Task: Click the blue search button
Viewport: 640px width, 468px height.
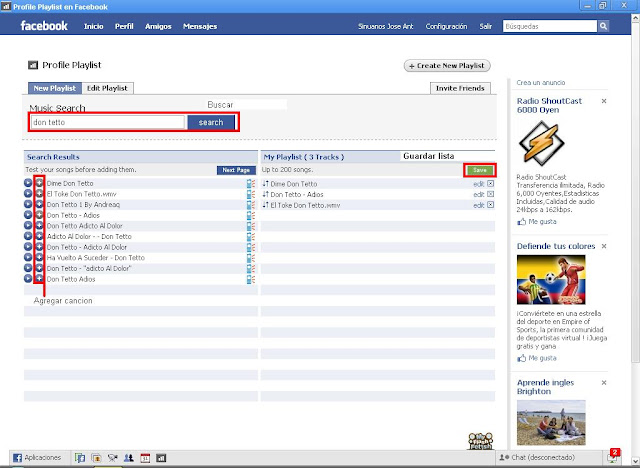Action: tap(211, 122)
